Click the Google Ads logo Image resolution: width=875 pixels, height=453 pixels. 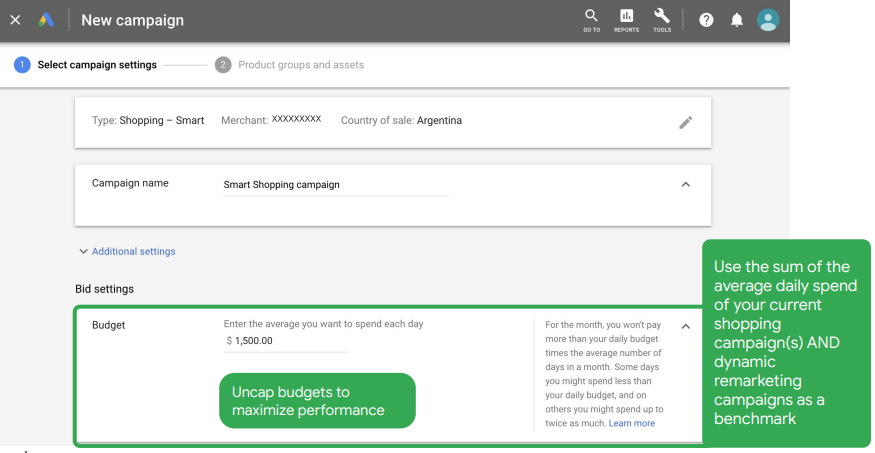[x=46, y=20]
